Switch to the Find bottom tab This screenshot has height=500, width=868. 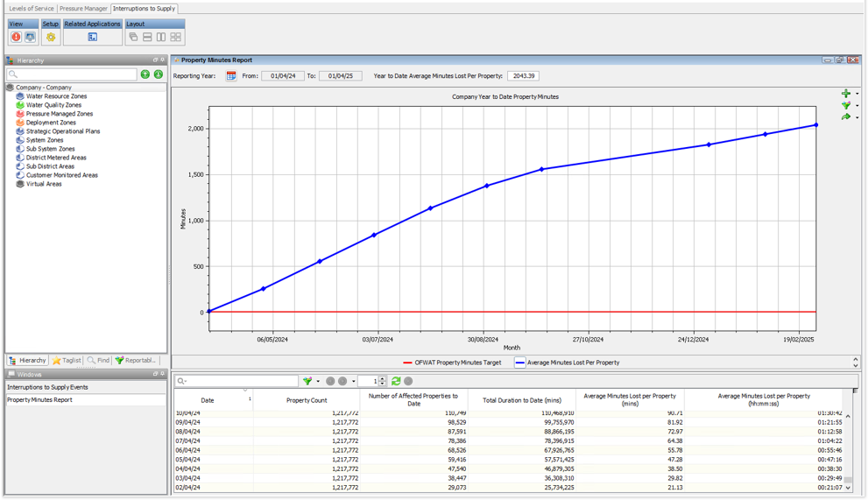[98, 361]
